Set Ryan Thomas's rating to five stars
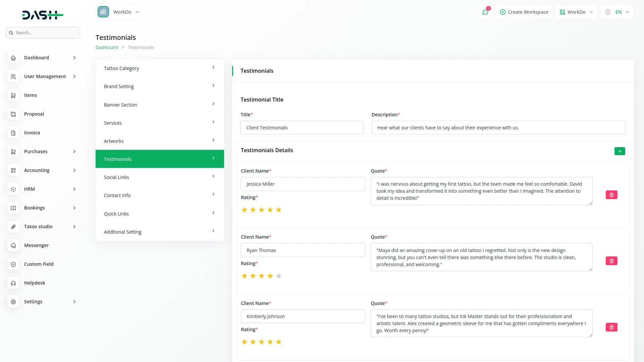 (278, 276)
